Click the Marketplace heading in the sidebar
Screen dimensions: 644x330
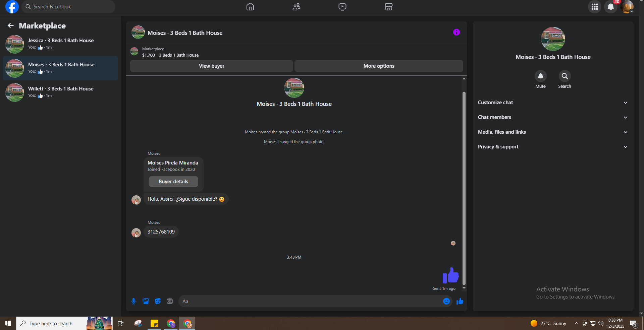(x=42, y=26)
